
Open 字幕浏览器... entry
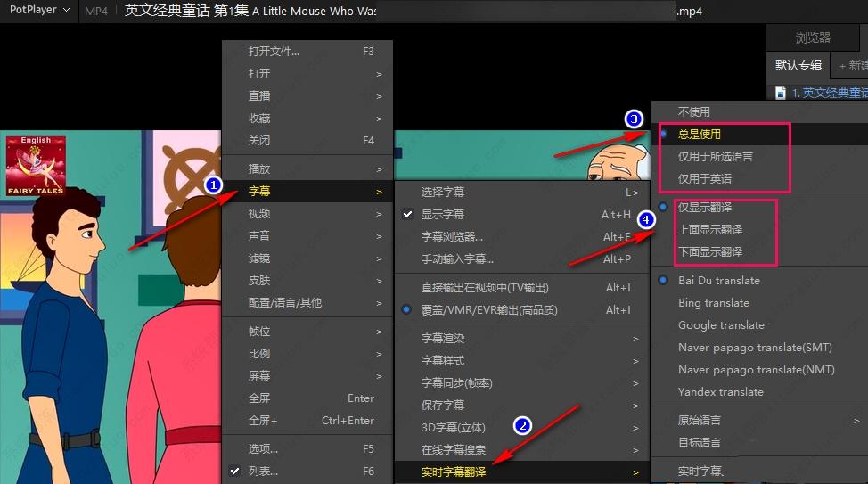coord(522,236)
